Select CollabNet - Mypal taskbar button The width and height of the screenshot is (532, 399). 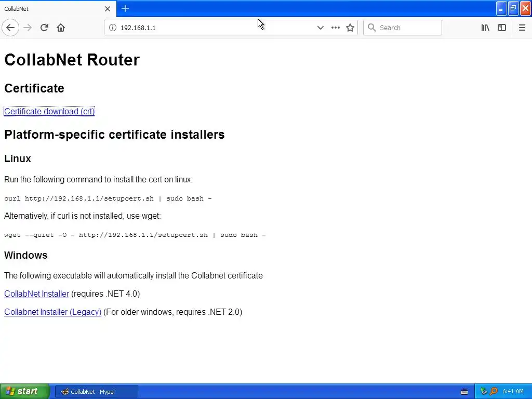tap(96, 392)
